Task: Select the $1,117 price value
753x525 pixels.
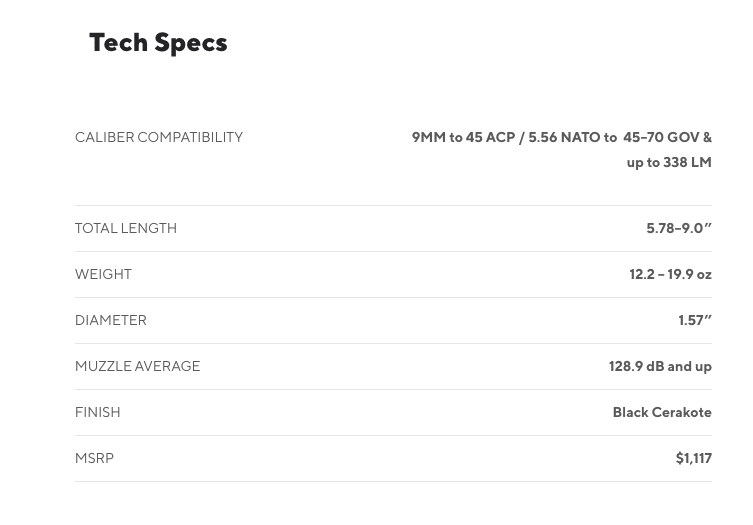Action: click(693, 458)
